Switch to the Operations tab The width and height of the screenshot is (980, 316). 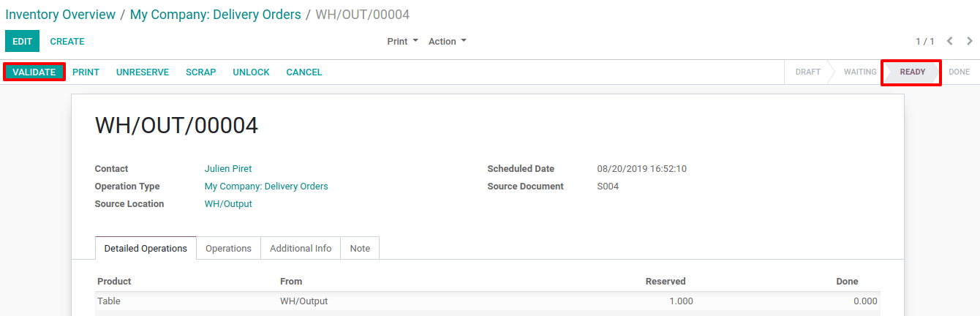point(228,249)
